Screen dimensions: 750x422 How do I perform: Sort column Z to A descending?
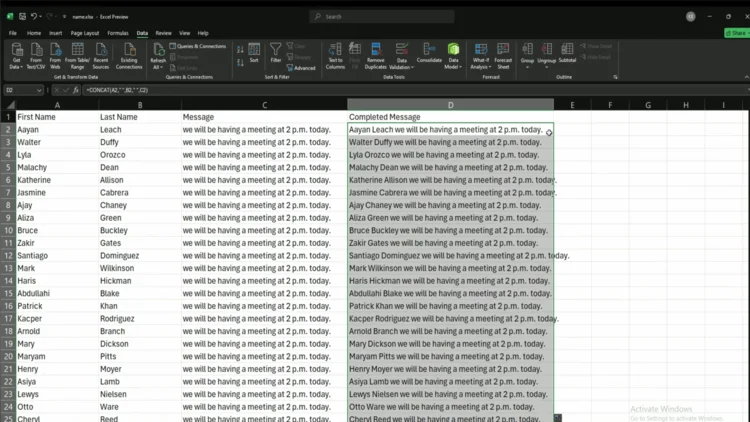click(x=240, y=63)
